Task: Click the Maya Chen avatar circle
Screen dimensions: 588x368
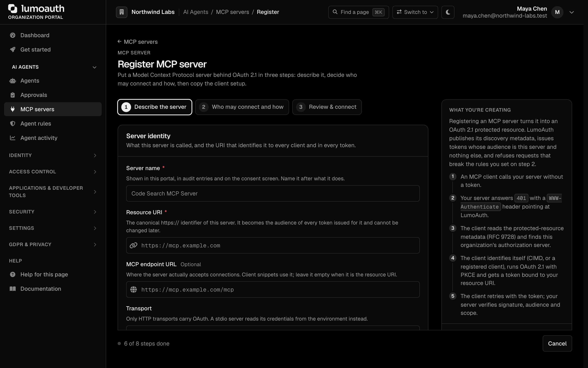Action: coord(557,12)
